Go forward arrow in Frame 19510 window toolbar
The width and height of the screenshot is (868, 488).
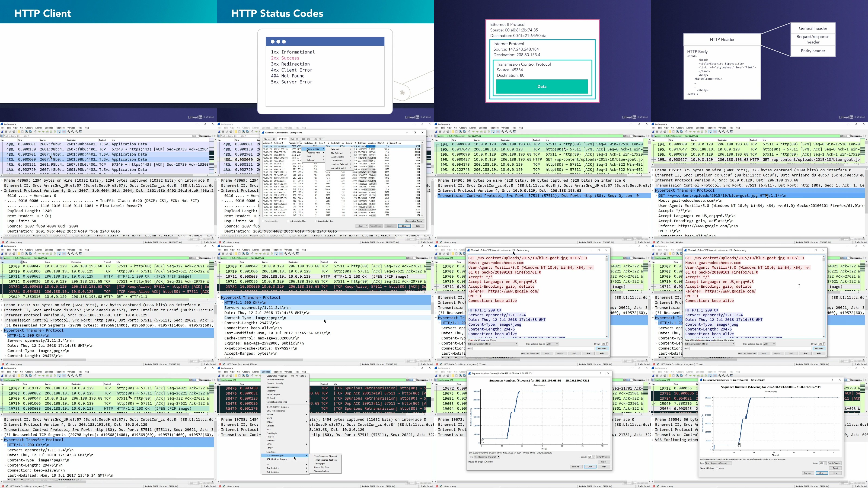coord(694,132)
